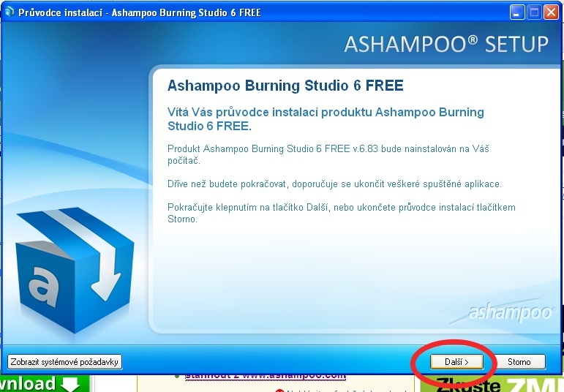Click the ASHAMPOO SETUP header text
The height and width of the screenshot is (392, 564).
coord(446,44)
